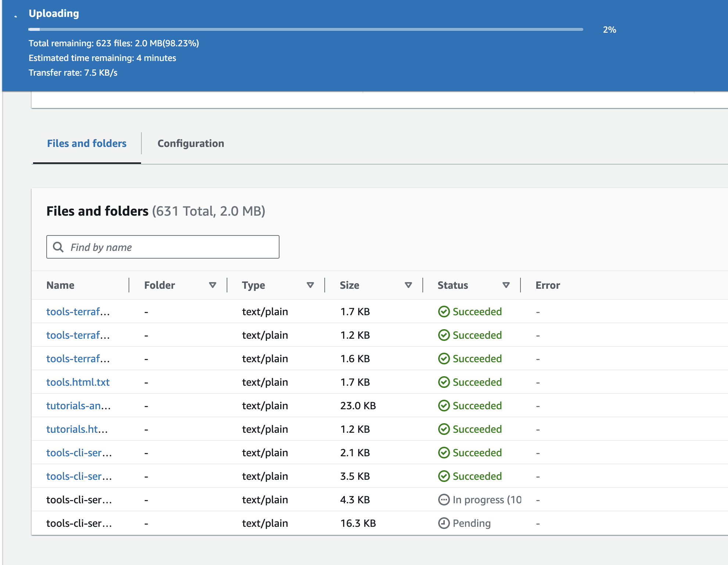The height and width of the screenshot is (565, 728).
Task: Open the Type column sort dropdown
Action: pos(310,285)
